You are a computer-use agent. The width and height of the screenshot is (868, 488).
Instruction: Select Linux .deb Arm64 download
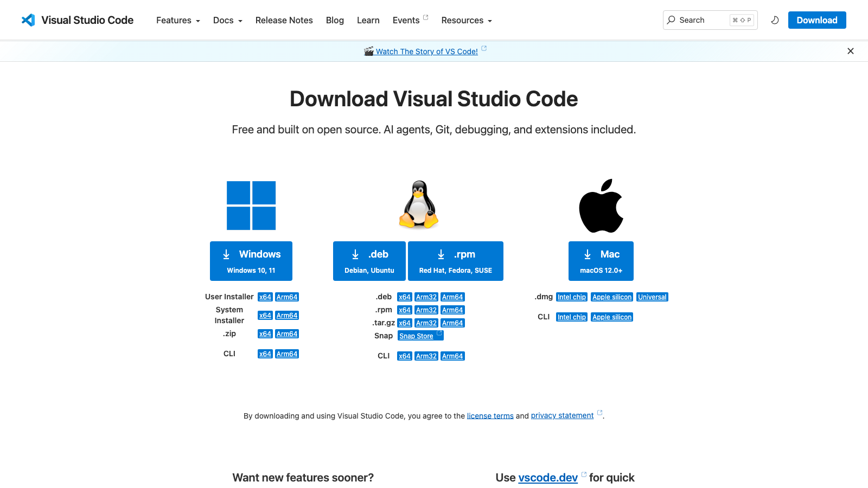click(452, 297)
